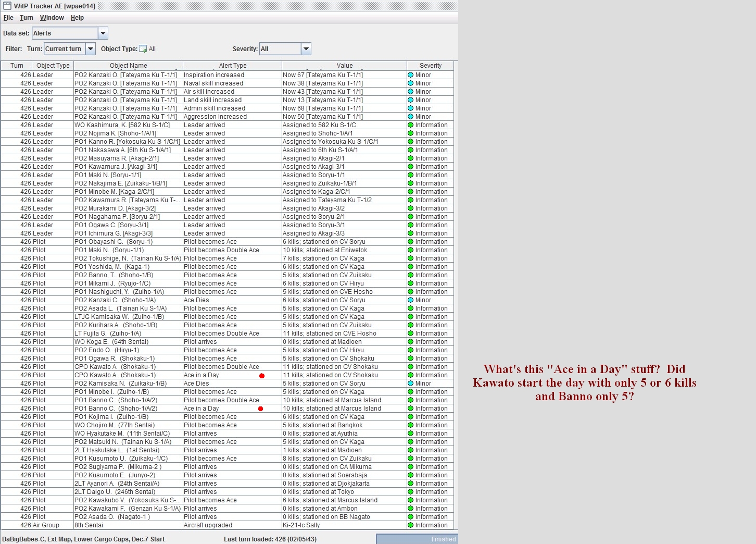The image size is (756, 544).
Task: Click the Current turn filter field
Action: tap(65, 49)
